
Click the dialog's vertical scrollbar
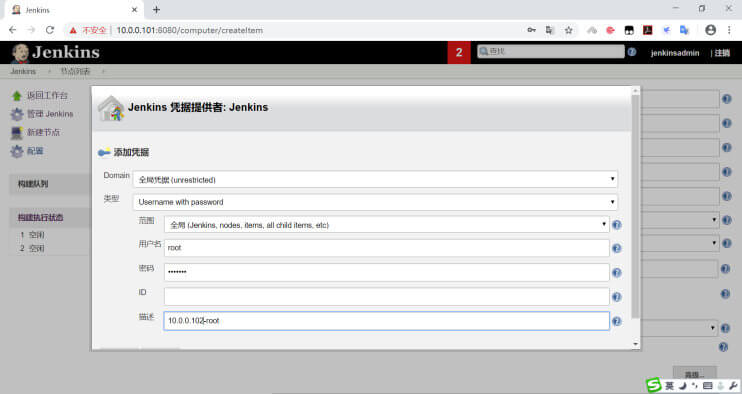[x=636, y=207]
